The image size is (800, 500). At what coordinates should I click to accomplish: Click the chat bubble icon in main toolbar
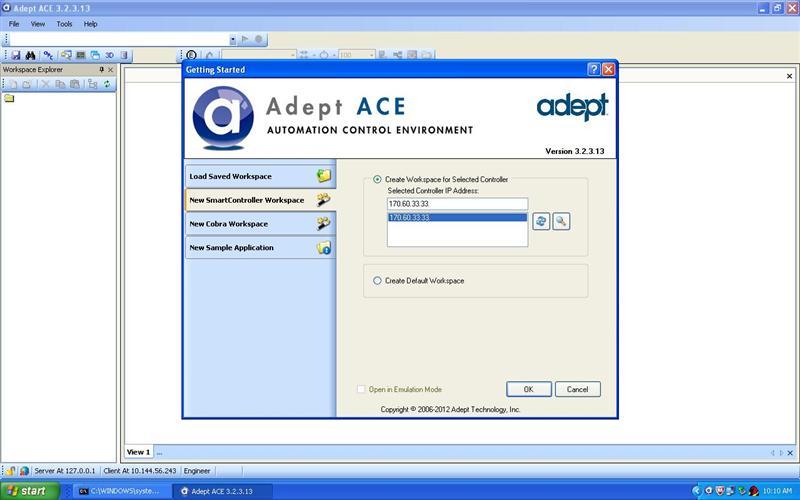66,55
